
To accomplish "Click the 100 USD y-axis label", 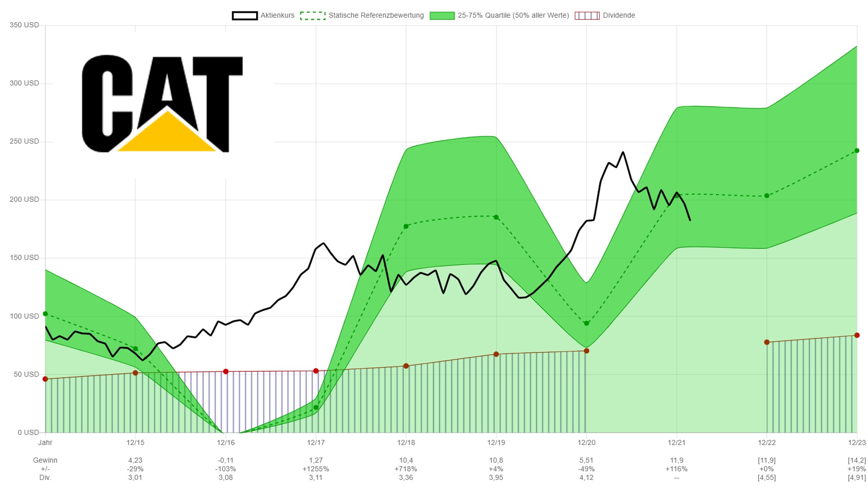I will click(24, 316).
